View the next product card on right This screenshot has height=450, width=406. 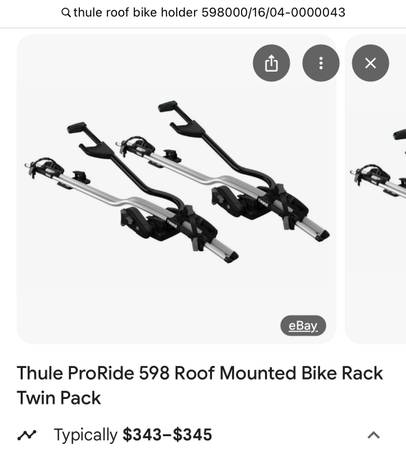[376, 189]
